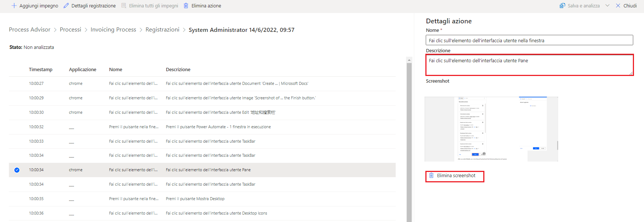Click the plus icon for Aggiungi impegno
This screenshot has height=222, width=644.
click(14, 6)
